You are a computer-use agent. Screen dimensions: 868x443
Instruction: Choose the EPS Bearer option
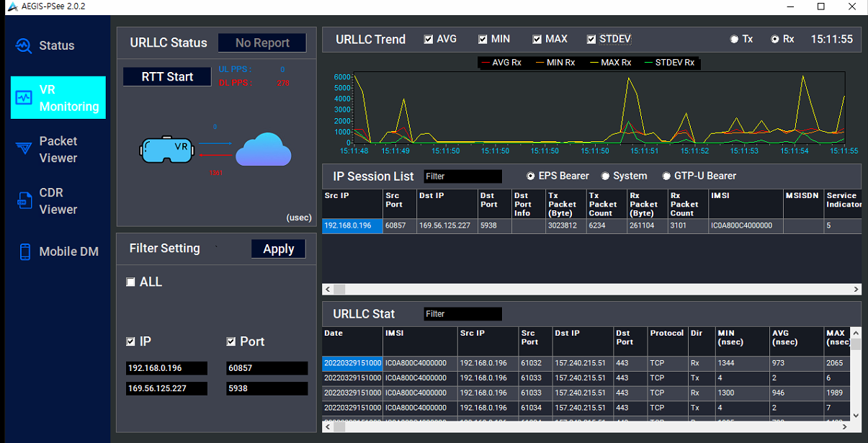(x=531, y=176)
